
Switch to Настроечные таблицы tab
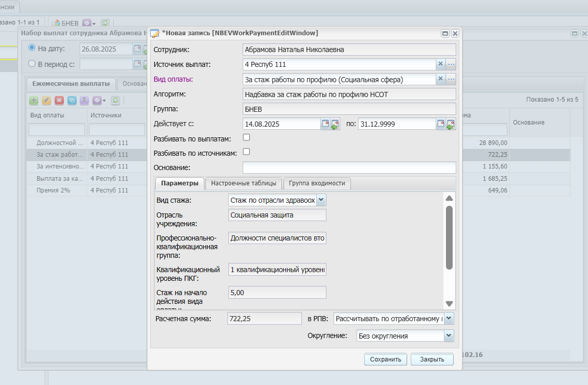(243, 183)
